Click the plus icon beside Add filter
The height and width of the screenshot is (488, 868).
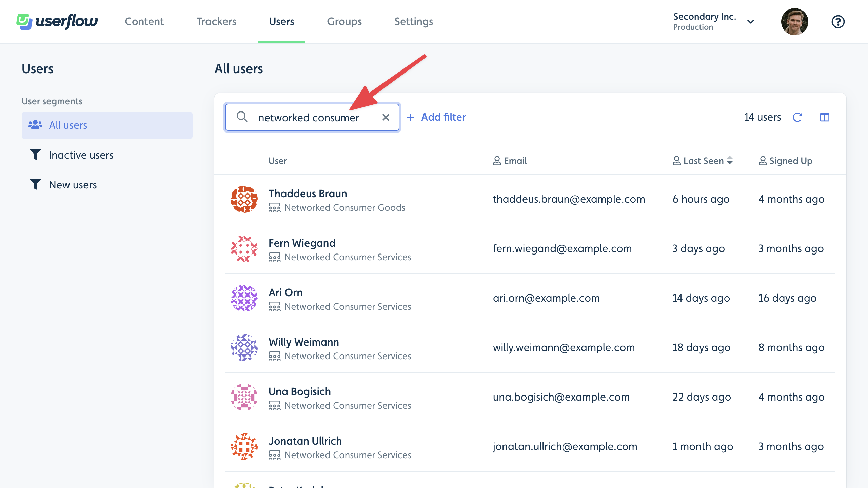click(x=410, y=117)
